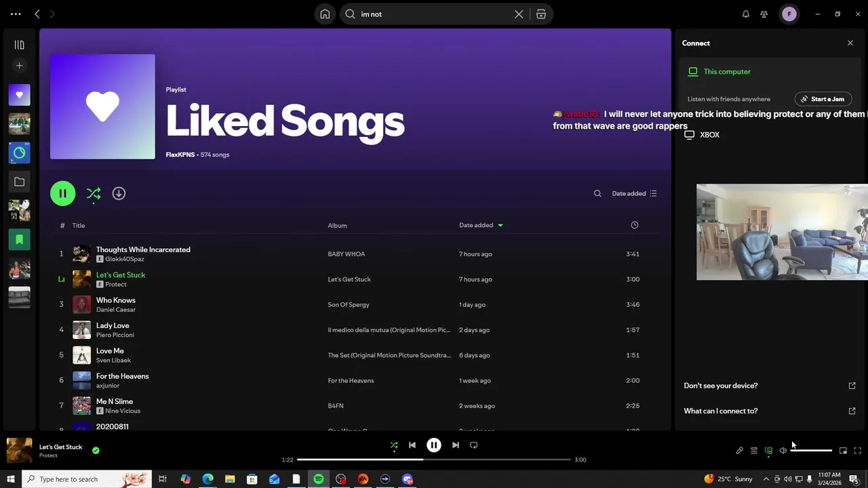Skip to next track
This screenshot has width=868, height=488.
456,445
